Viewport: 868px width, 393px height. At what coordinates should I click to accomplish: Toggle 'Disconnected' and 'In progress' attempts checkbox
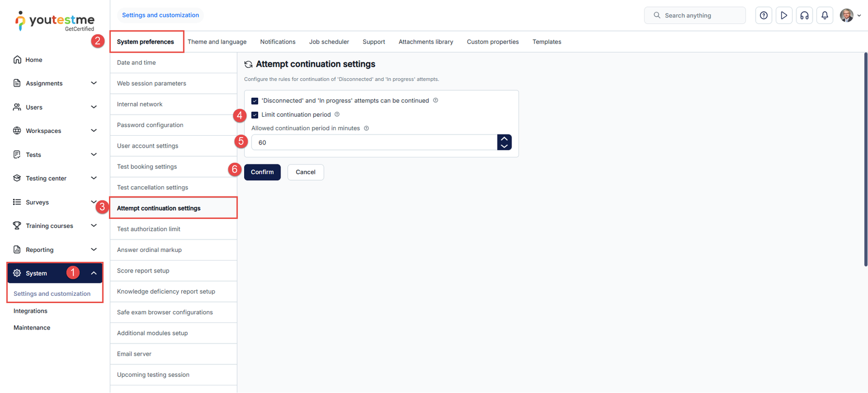point(254,101)
